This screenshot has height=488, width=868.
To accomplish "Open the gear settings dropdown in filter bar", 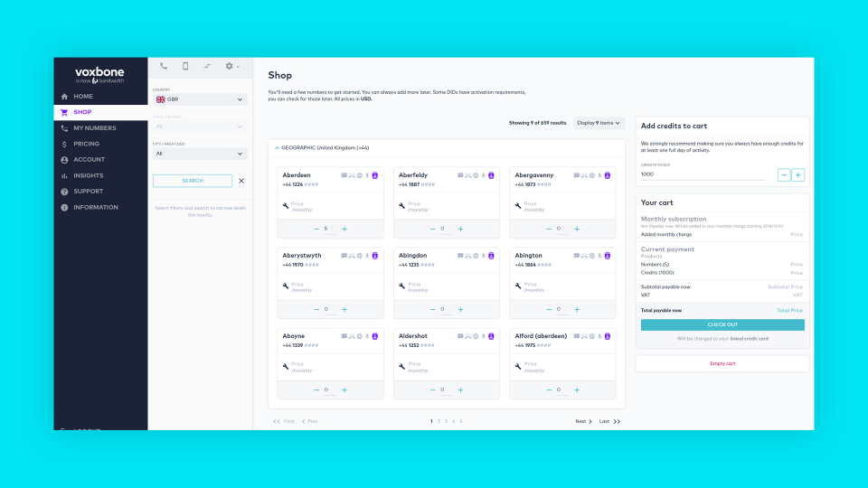I will [x=232, y=66].
